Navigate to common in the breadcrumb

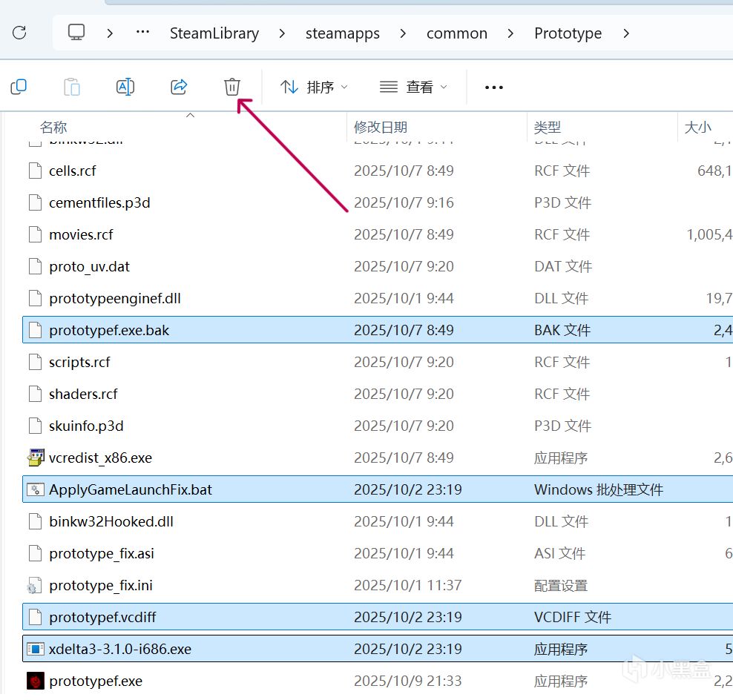(457, 33)
